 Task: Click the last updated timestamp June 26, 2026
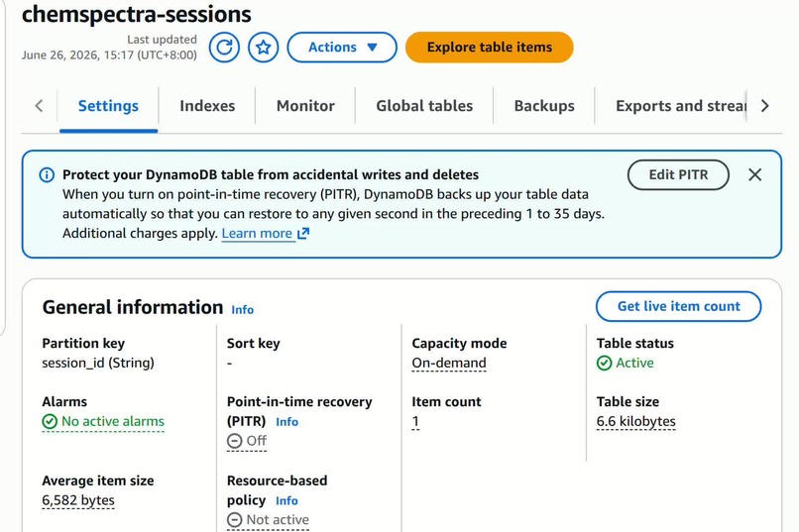point(109,54)
